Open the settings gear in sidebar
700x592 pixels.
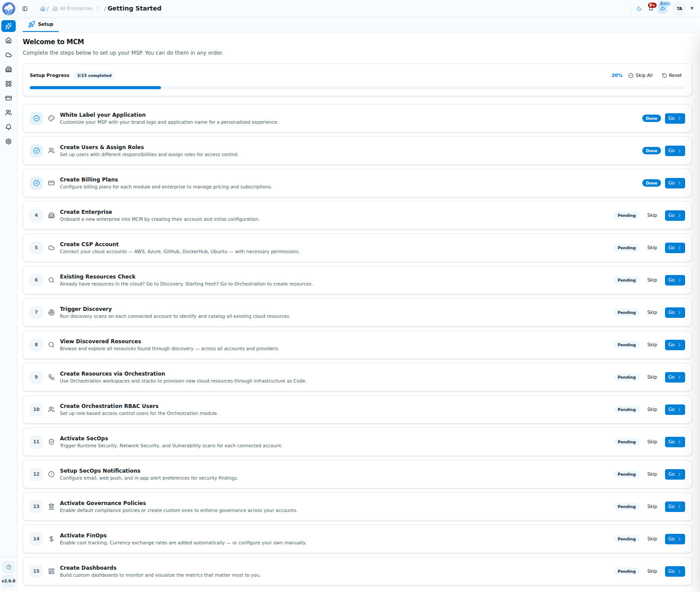(x=8, y=141)
